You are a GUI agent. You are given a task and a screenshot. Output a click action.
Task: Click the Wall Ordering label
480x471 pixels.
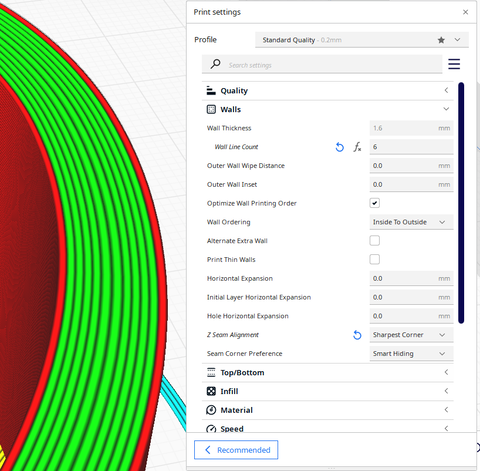click(x=228, y=222)
